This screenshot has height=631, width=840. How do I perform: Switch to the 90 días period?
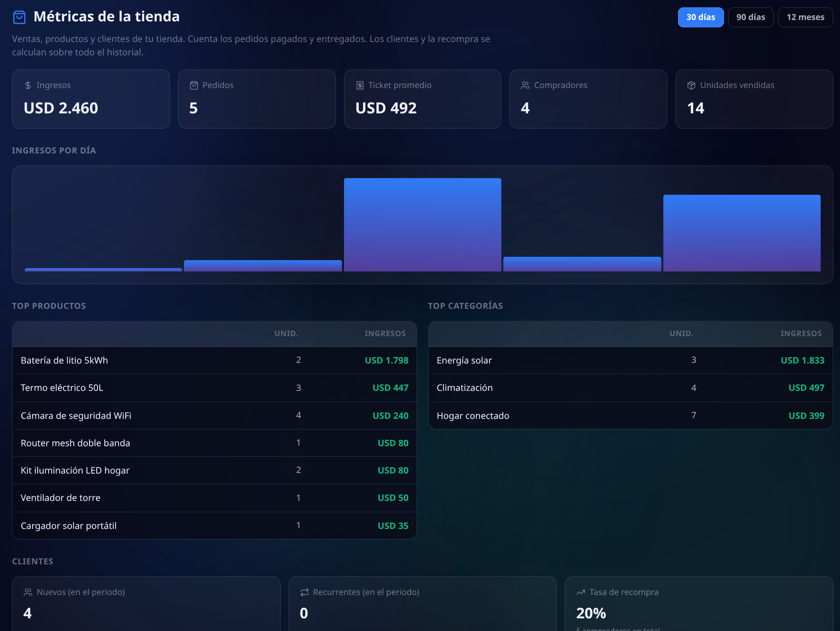tap(751, 17)
